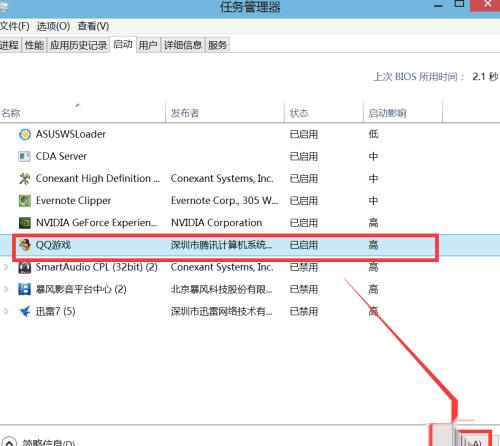Expand the 迅雷7 (5) group
The image size is (500, 446).
pos(6,312)
